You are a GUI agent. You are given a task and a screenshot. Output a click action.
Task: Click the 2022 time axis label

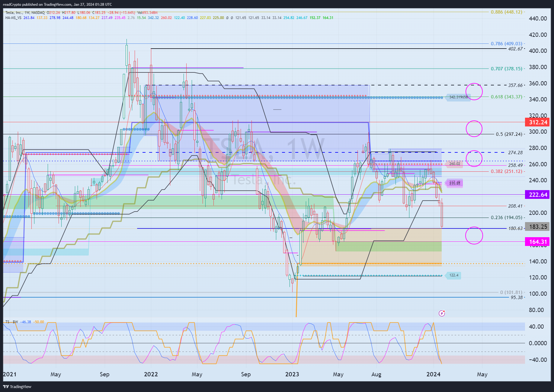[151, 374]
